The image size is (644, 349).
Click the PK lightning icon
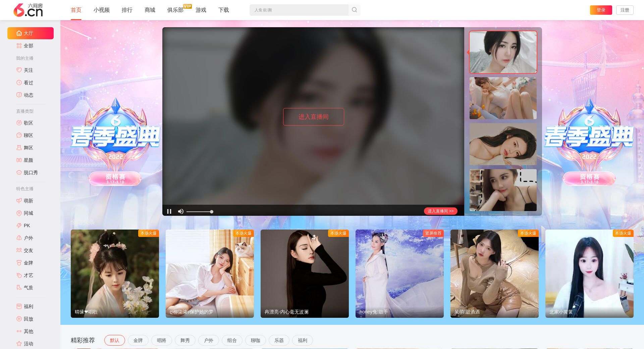(x=19, y=226)
